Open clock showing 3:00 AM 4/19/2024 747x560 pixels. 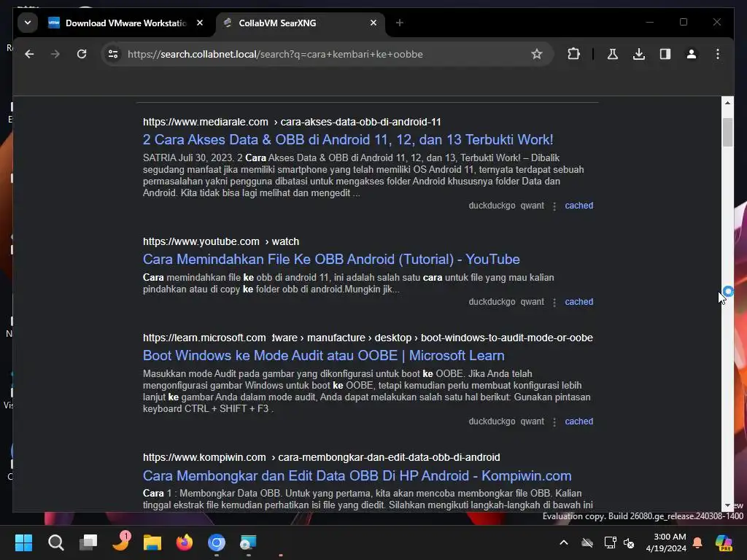click(x=665, y=542)
